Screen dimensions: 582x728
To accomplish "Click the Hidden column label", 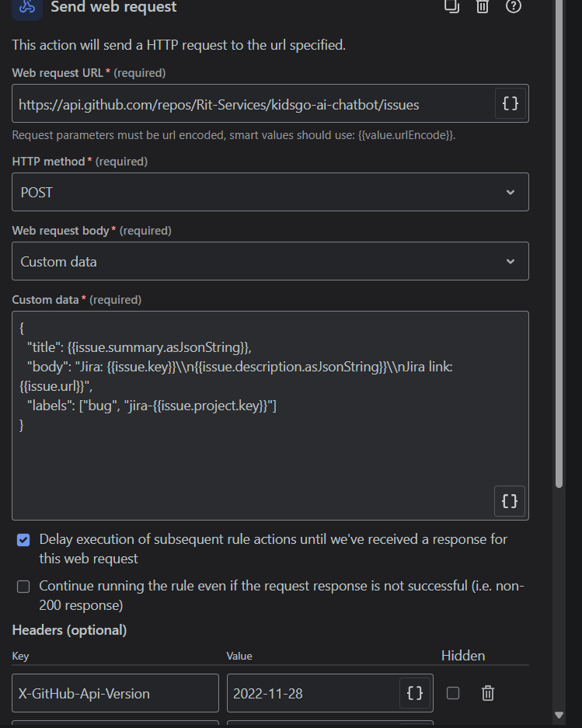I will click(463, 656).
